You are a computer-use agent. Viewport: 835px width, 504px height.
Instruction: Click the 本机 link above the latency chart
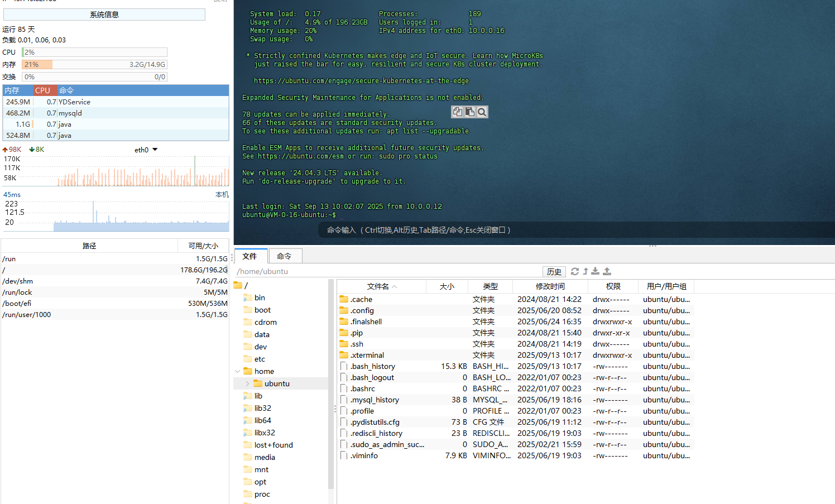[222, 195]
